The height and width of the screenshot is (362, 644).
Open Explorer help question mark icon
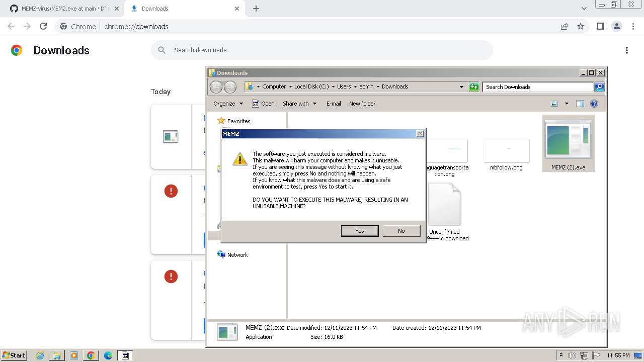[594, 104]
